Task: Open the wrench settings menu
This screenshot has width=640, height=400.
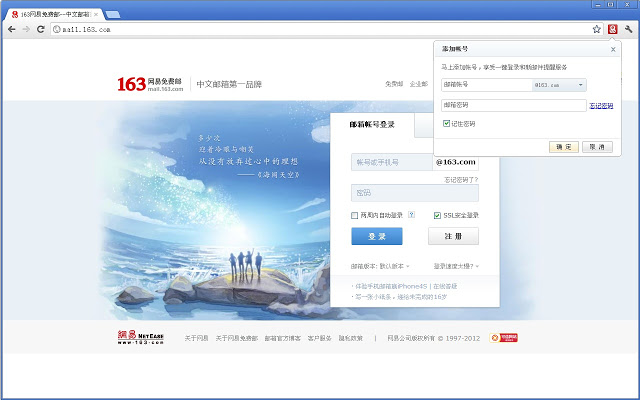Action: pyautogui.click(x=628, y=29)
